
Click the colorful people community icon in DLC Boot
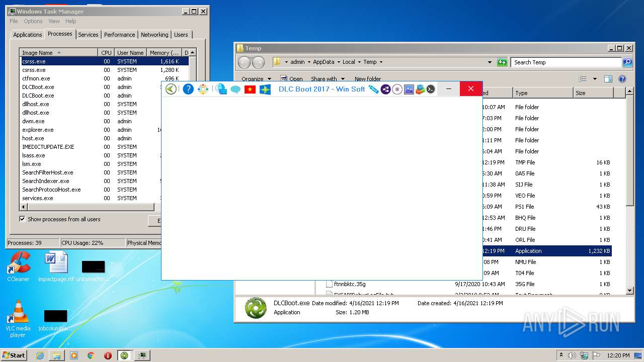pos(203,89)
